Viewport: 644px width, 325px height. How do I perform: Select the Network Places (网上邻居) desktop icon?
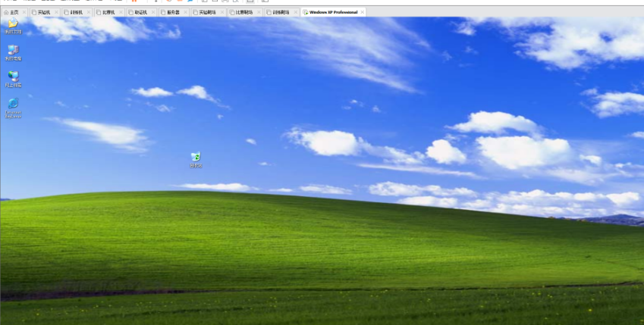(13, 80)
